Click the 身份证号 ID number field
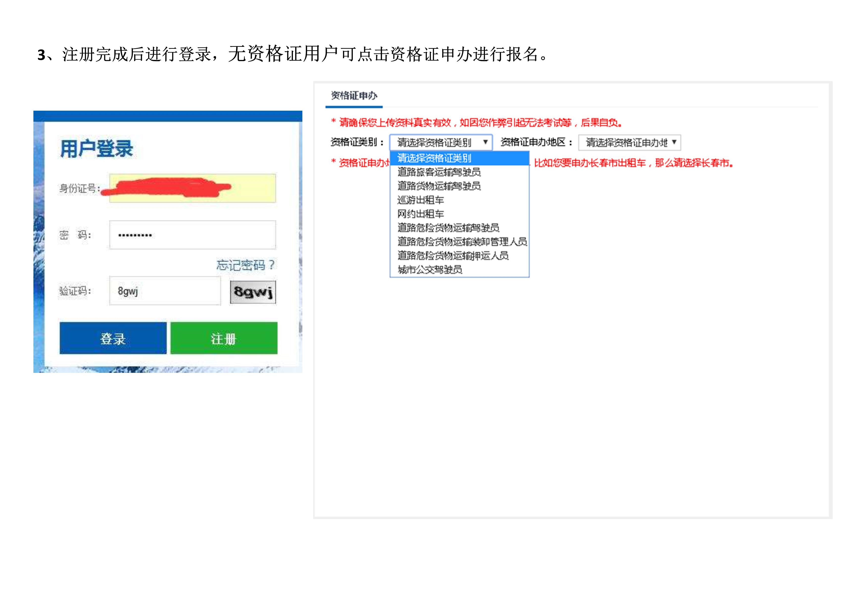The width and height of the screenshot is (868, 614). pyautogui.click(x=193, y=188)
